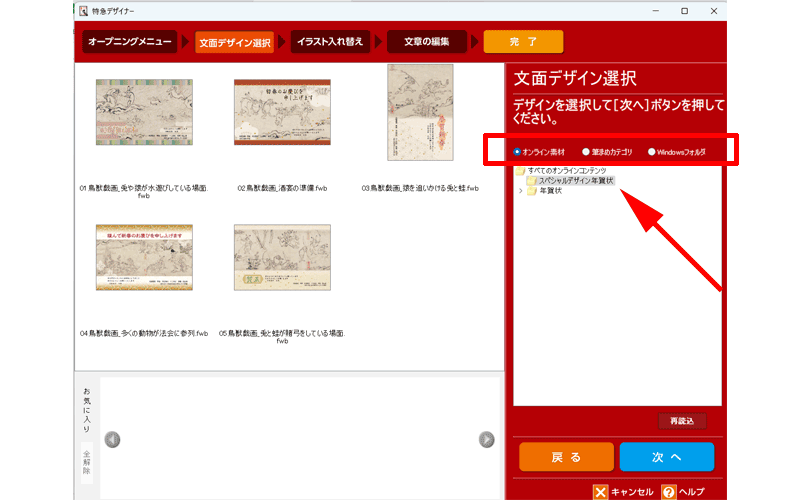Select the 文面デザイン選択 step tab
Viewport: 800px width, 500px height.
[235, 42]
